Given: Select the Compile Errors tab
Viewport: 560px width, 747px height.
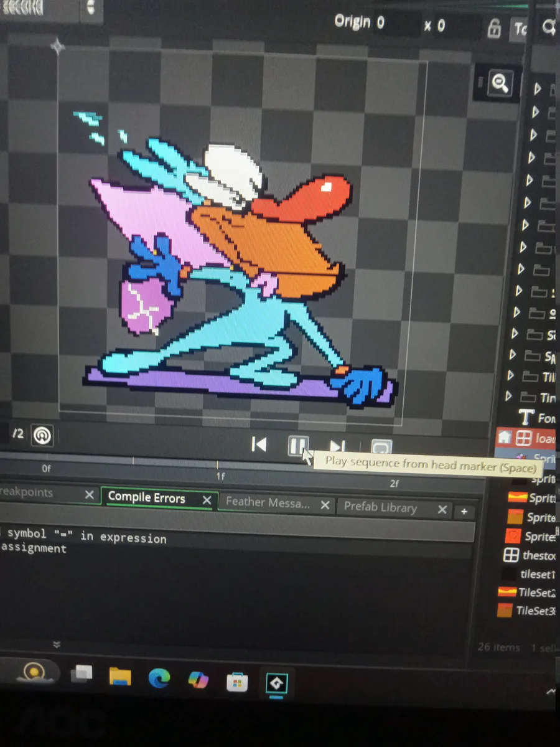Looking at the screenshot, I should [147, 497].
